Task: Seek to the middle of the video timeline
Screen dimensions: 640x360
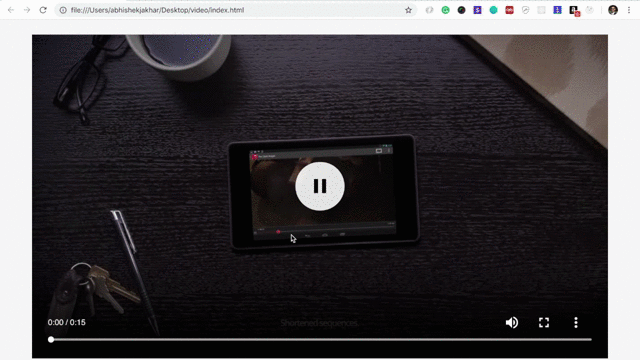Action: tap(320, 339)
